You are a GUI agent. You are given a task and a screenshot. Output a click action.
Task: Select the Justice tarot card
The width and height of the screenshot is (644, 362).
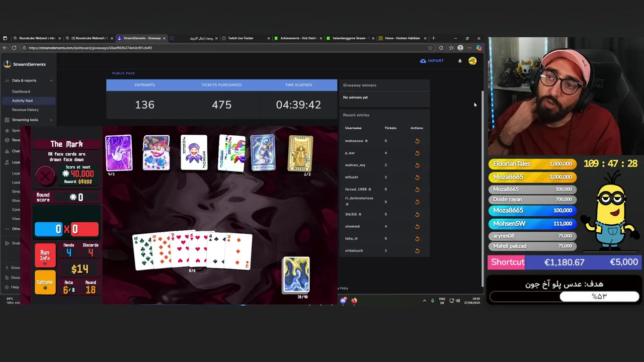[300, 153]
